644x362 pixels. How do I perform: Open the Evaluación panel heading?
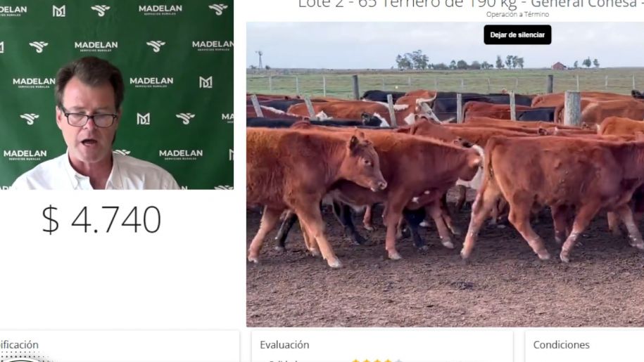coord(284,345)
